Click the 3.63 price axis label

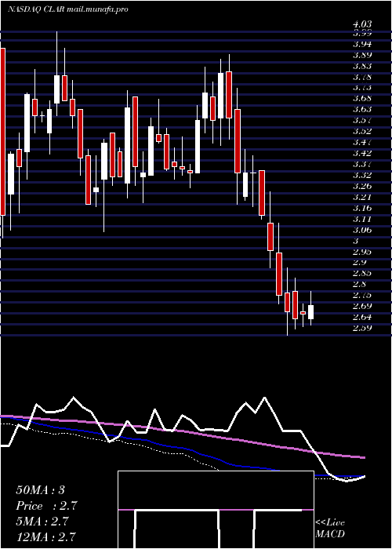click(362, 109)
